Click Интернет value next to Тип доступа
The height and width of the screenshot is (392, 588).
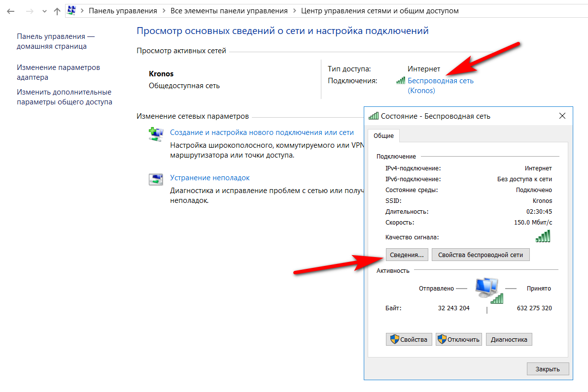424,69
